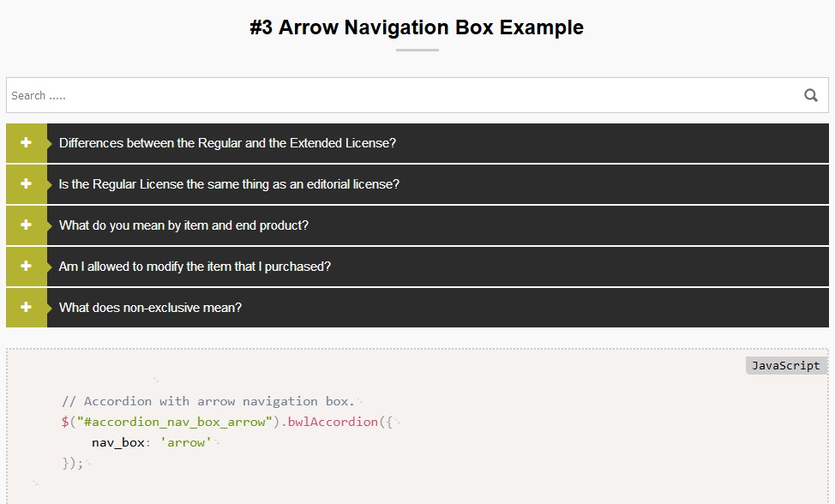Click the JavaScript language label on the code block
The height and width of the screenshot is (504, 835).
click(785, 366)
